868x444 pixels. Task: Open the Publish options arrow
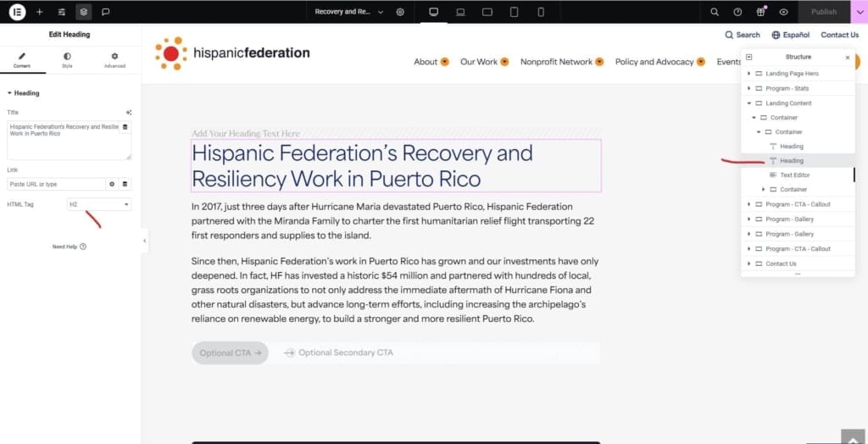pyautogui.click(x=860, y=12)
